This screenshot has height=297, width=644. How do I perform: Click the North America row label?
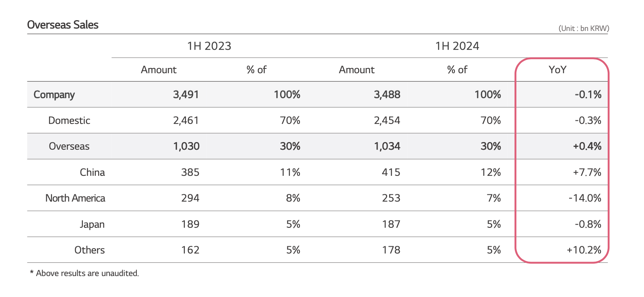coord(75,198)
